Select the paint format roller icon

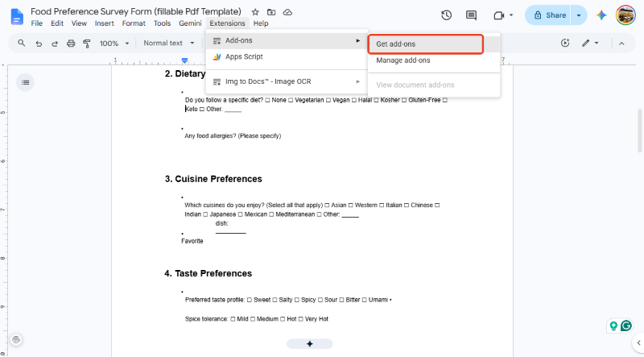point(87,44)
